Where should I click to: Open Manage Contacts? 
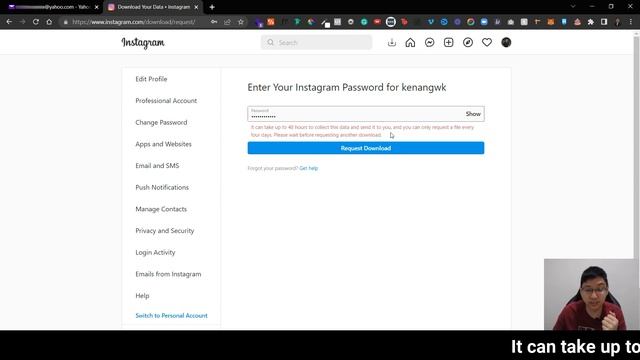coord(161,209)
